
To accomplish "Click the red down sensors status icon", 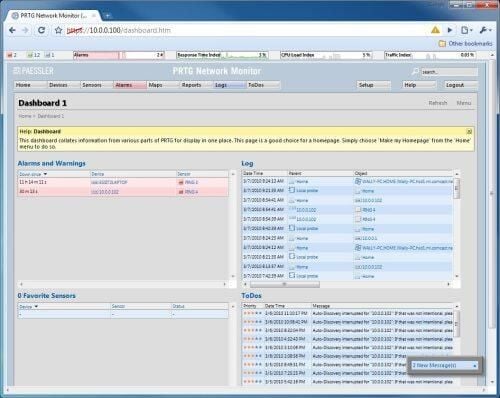I will tap(10, 55).
